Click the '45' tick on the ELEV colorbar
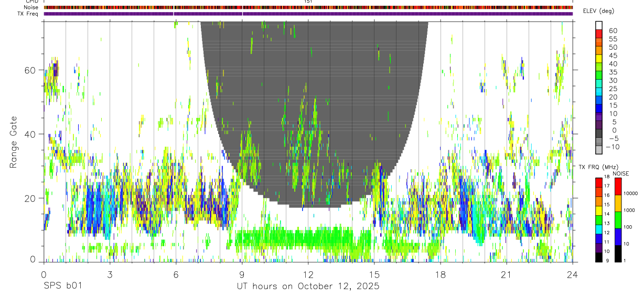The height and width of the screenshot is (297, 644). [613, 56]
